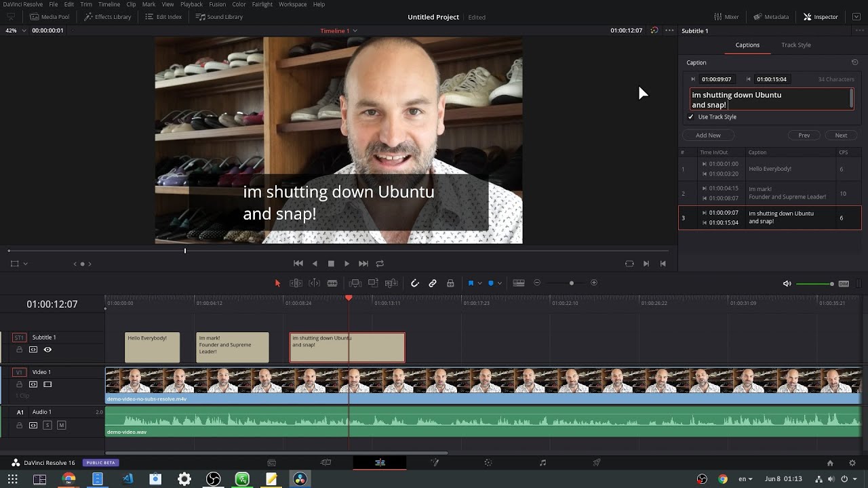Click the caption text input field
Viewport: 868px width, 488px height.
(771, 100)
